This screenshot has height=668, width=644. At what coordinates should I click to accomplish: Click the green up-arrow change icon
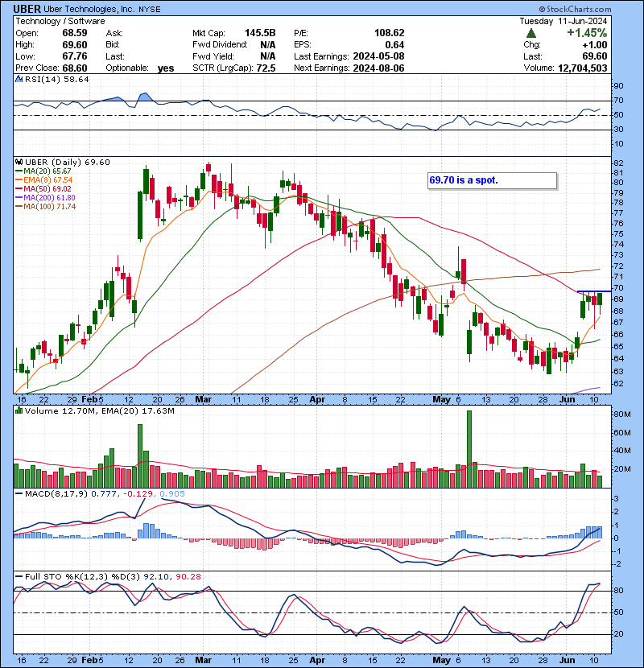[x=531, y=33]
